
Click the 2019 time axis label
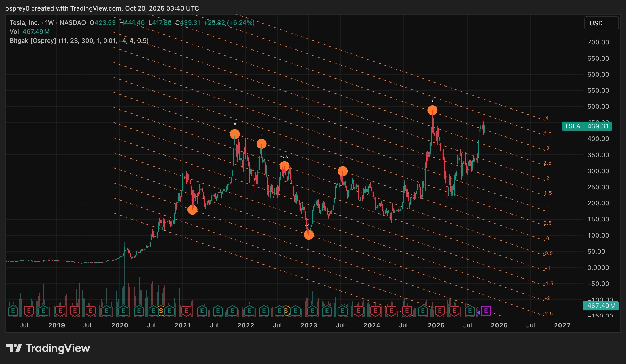(57, 325)
